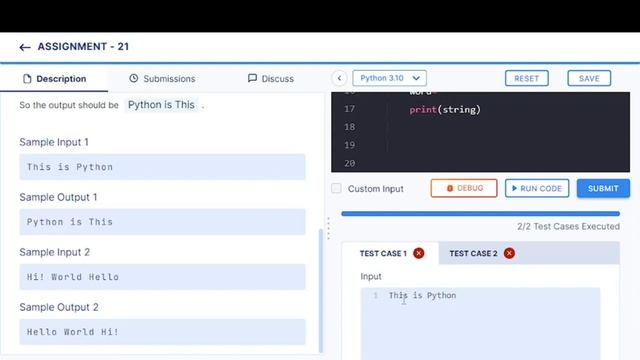The image size is (640, 360).
Task: Select the TEST CASE 2 tab
Action: [x=481, y=253]
